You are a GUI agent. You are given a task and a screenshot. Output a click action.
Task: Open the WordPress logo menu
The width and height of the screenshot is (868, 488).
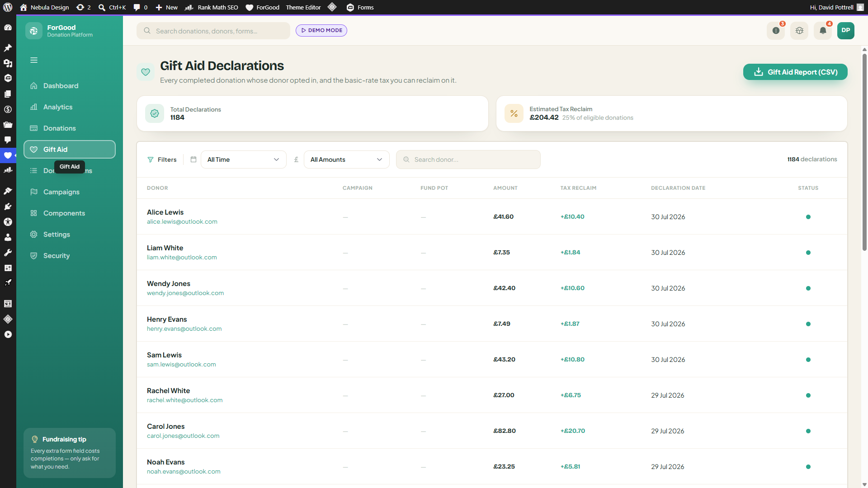(x=8, y=7)
